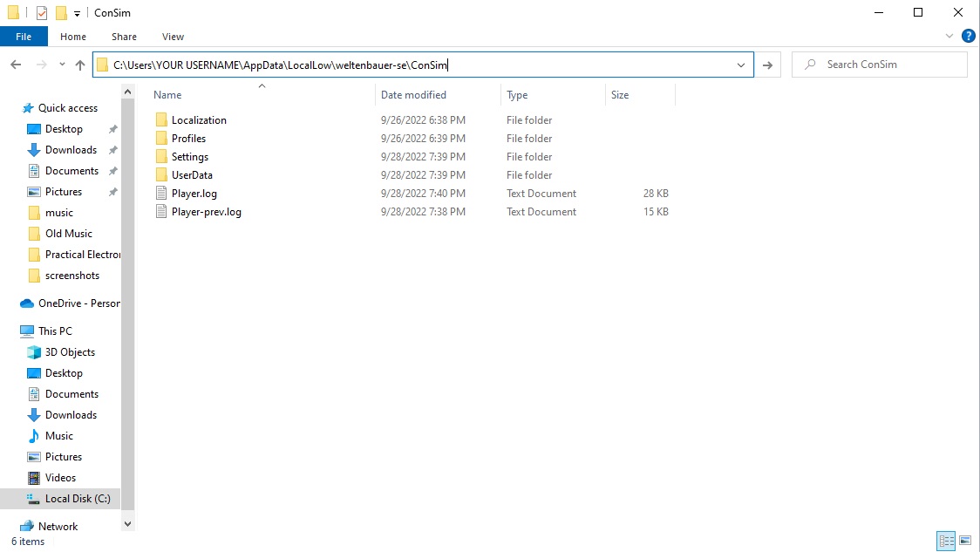
Task: Click the Up one level arrow
Action: [x=80, y=65]
